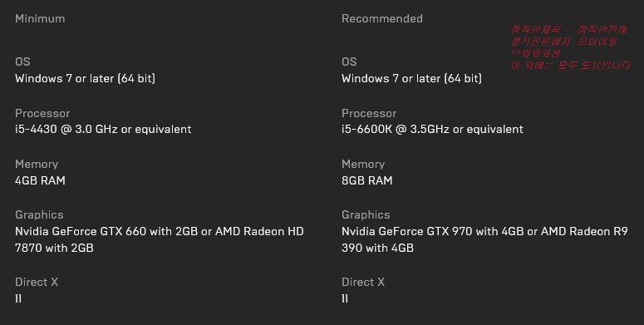Select the Minimum Graphics label

(x=39, y=215)
